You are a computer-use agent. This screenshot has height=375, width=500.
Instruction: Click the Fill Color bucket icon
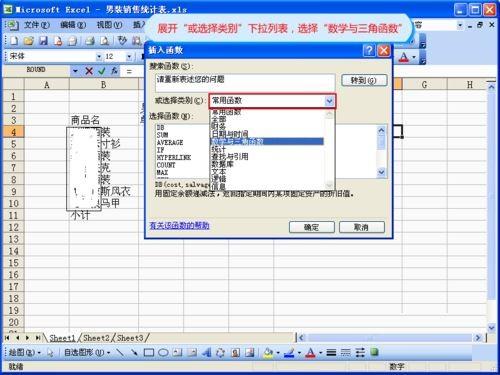coord(268,353)
